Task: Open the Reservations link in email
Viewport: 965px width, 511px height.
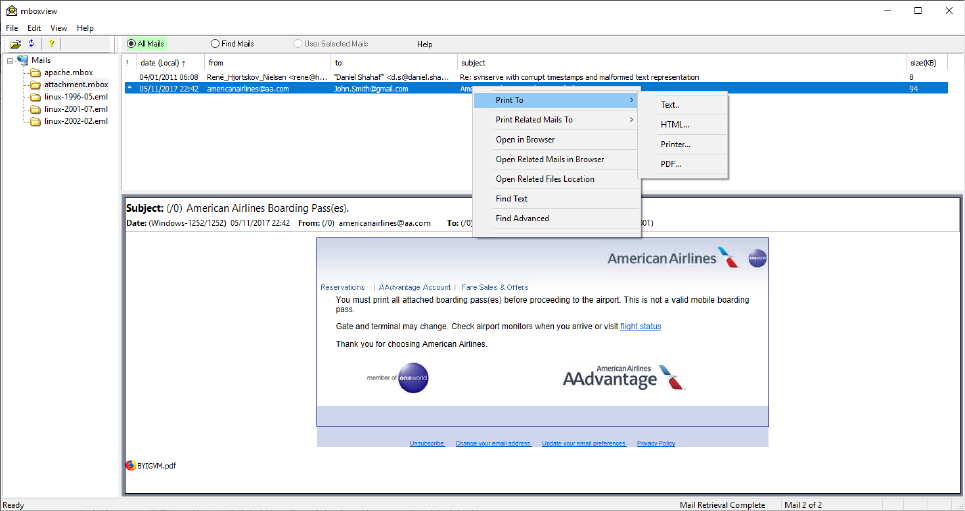Action: 343,288
